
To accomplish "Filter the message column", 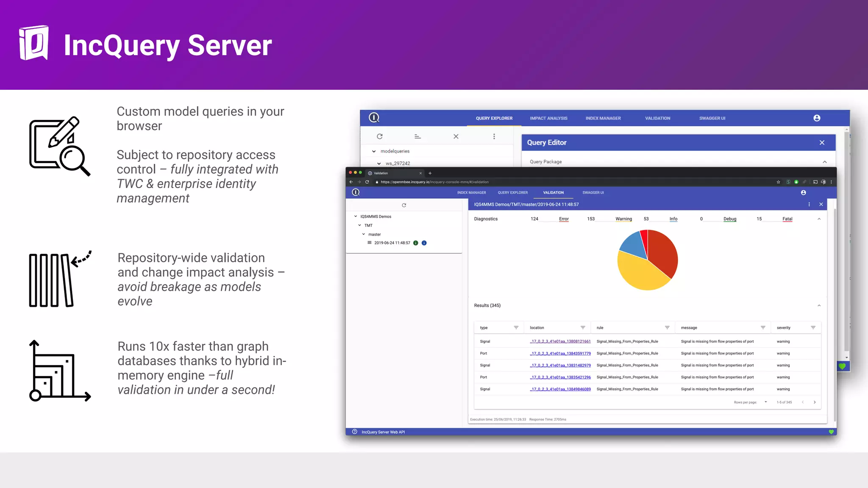I will (x=762, y=327).
